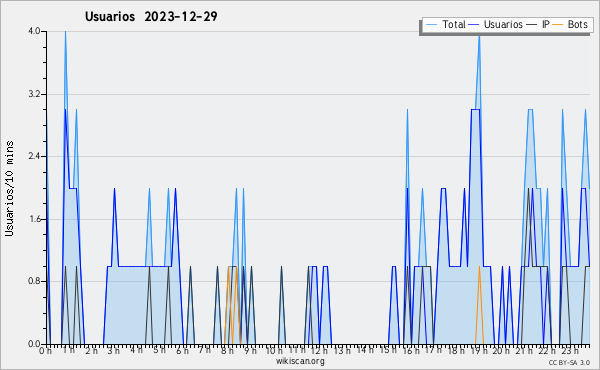The height and width of the screenshot is (370, 600).
Task: Click the y-axis label 'Usuarios/10 mins'
Action: pos(9,189)
